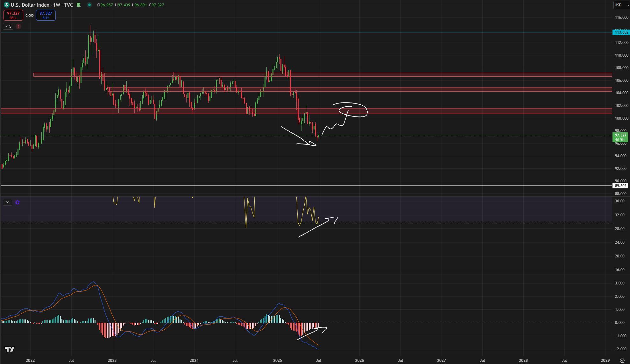
Task: Click the 89.302 horizontal line price label
Action: tap(620, 186)
